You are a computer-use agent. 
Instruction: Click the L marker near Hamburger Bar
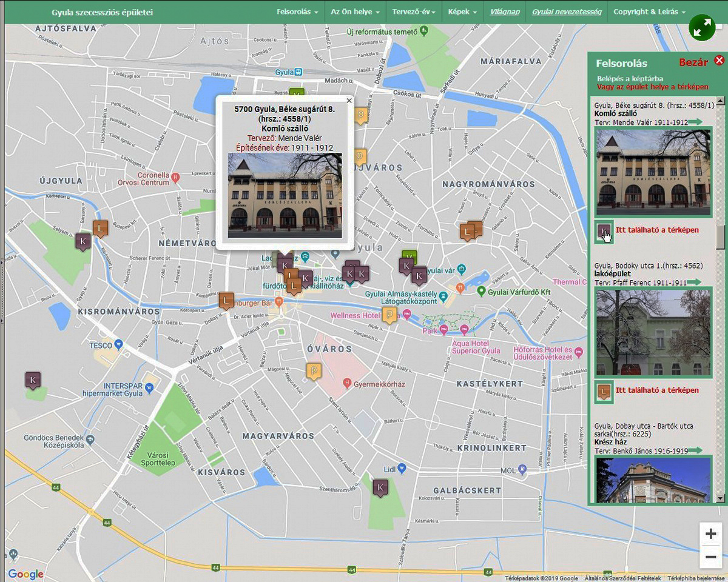point(226,300)
